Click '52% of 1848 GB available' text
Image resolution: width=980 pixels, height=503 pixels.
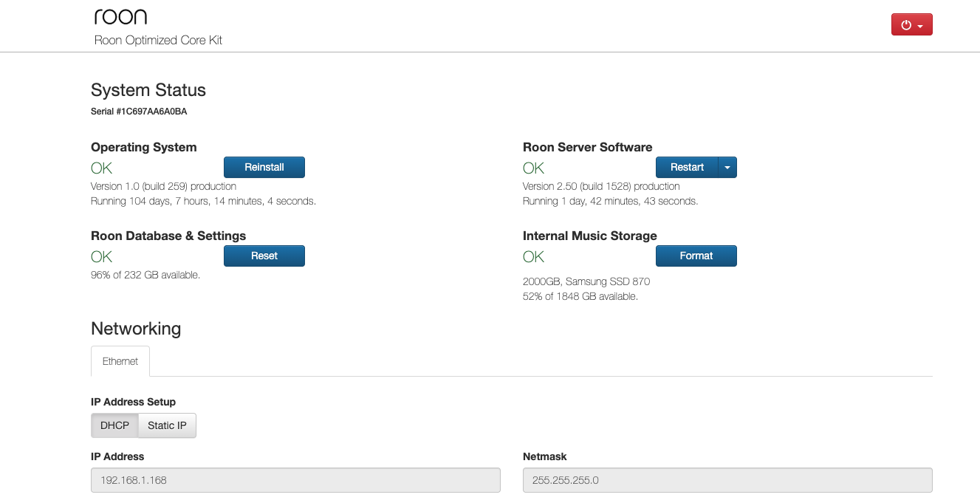pyautogui.click(x=580, y=296)
